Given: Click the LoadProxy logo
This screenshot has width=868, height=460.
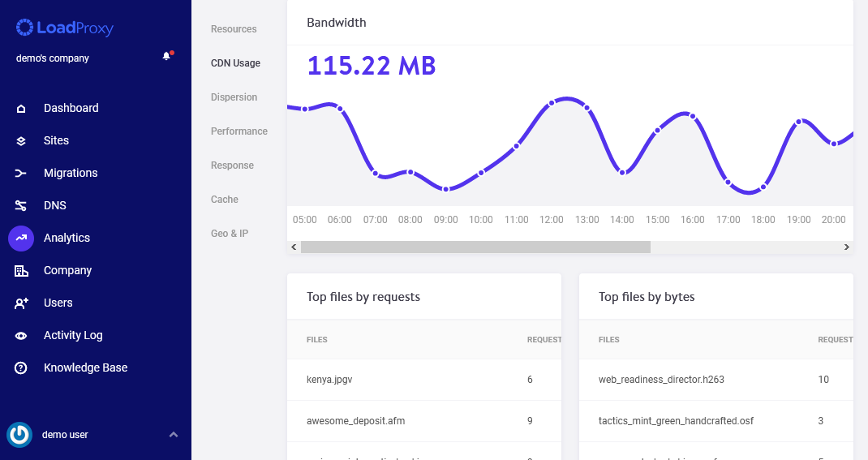Looking at the screenshot, I should [x=65, y=27].
